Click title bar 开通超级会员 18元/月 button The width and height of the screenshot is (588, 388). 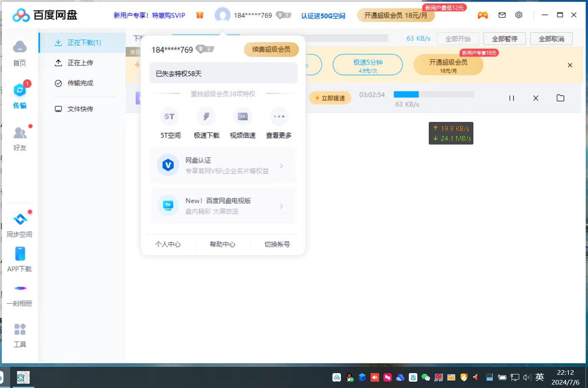(x=396, y=15)
